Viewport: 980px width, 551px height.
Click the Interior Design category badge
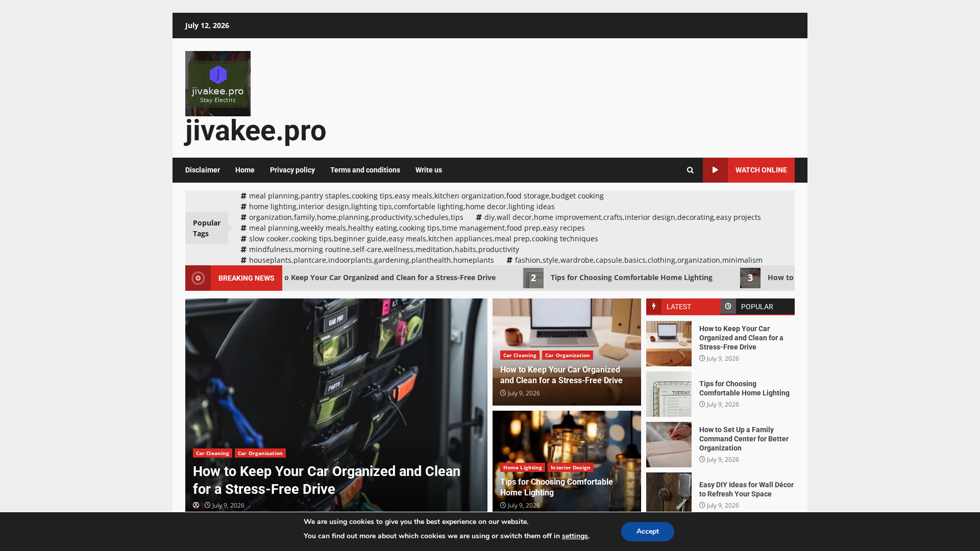[x=570, y=467]
